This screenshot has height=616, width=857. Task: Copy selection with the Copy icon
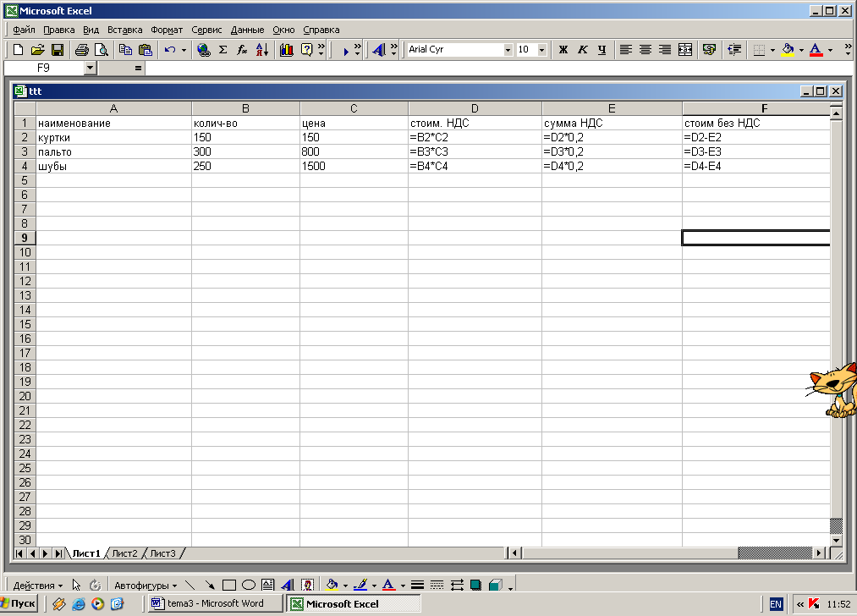(125, 50)
